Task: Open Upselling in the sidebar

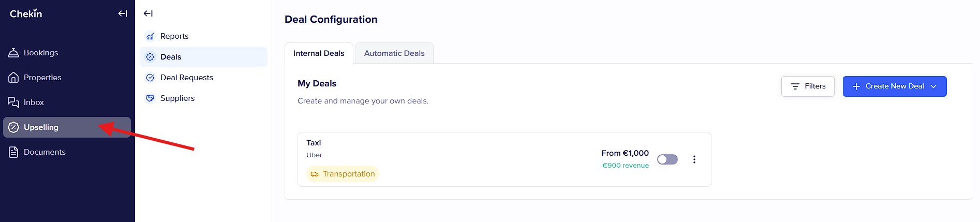Action: (x=41, y=127)
